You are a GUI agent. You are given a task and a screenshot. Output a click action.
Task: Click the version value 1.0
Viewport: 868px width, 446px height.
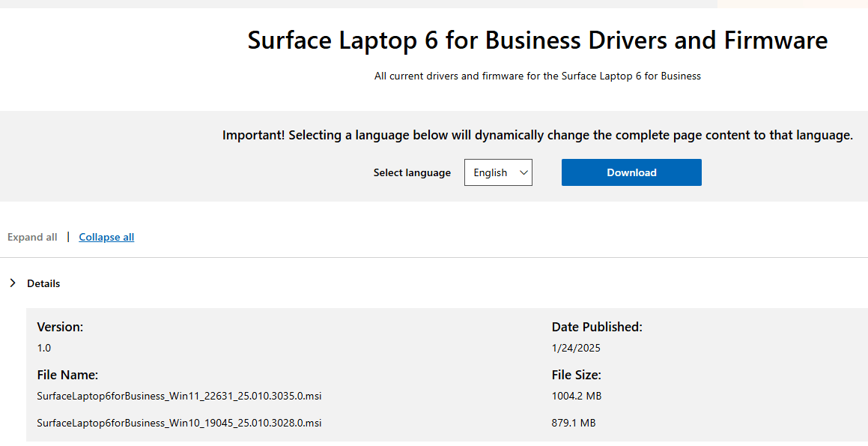(43, 348)
